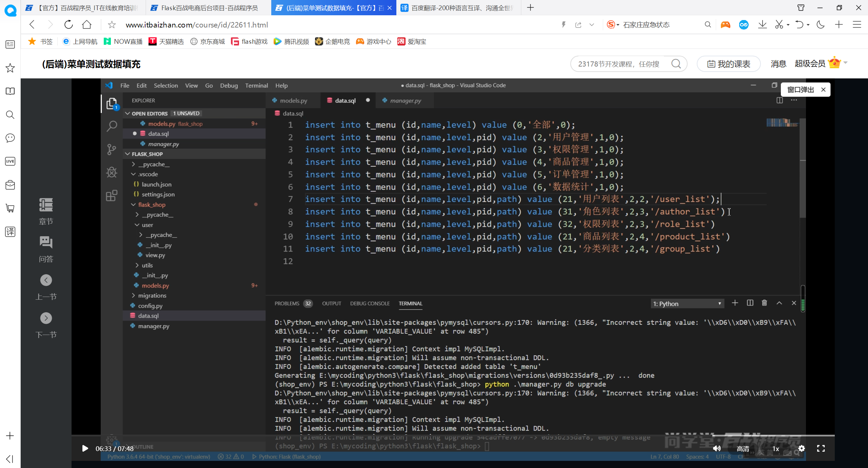The height and width of the screenshot is (468, 868).
Task: Switch to PROBLEMS panel tab
Action: 287,303
